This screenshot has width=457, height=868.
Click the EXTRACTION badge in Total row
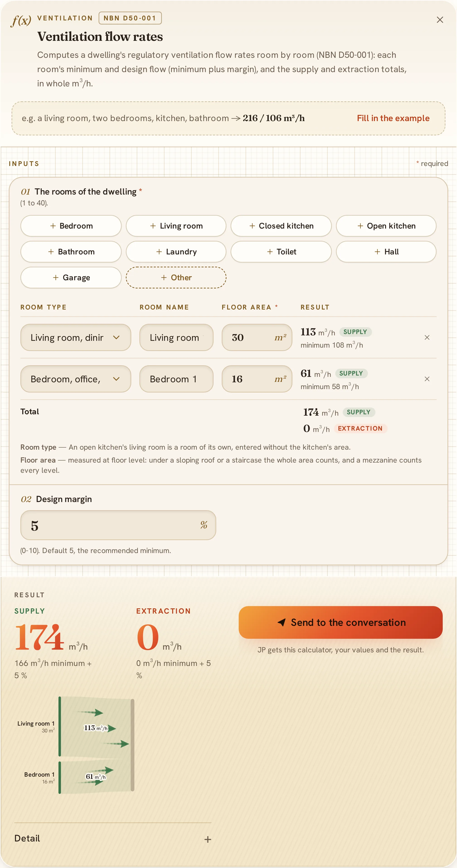click(x=360, y=428)
